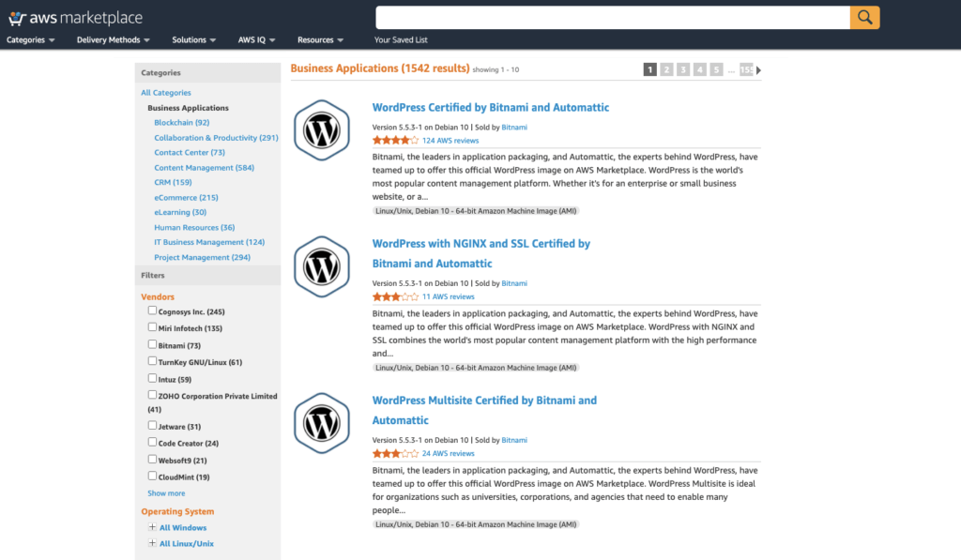Open the AWS Marketplace home logo
The height and width of the screenshot is (560, 961).
click(75, 19)
